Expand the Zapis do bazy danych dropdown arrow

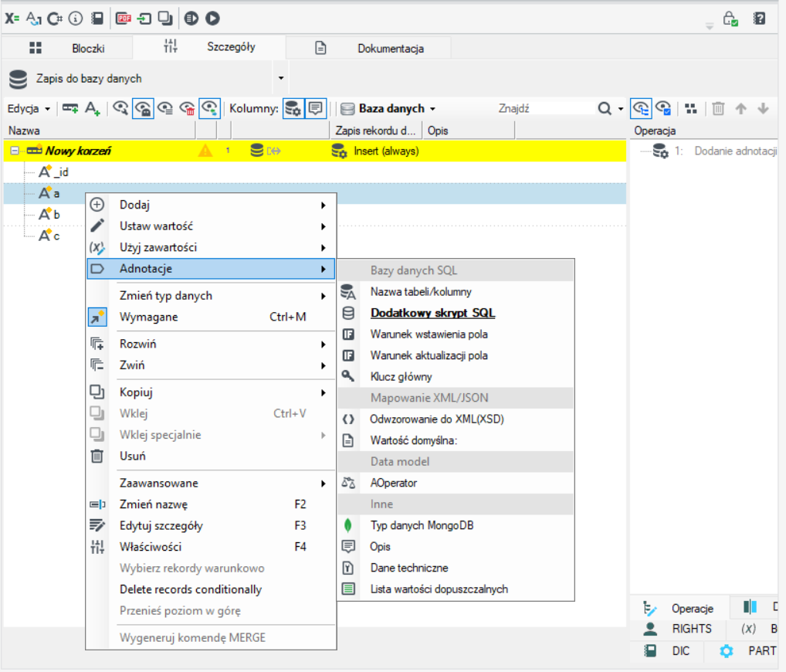(281, 78)
